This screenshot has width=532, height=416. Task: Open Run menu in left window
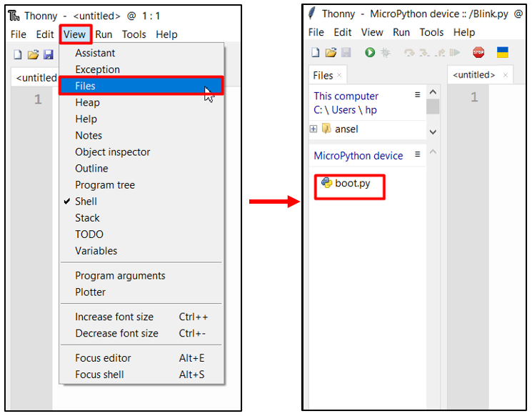[104, 34]
